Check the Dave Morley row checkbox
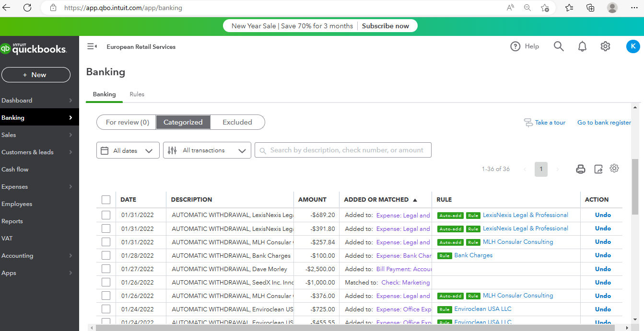Viewport: 644px width, 331px height. click(x=106, y=269)
